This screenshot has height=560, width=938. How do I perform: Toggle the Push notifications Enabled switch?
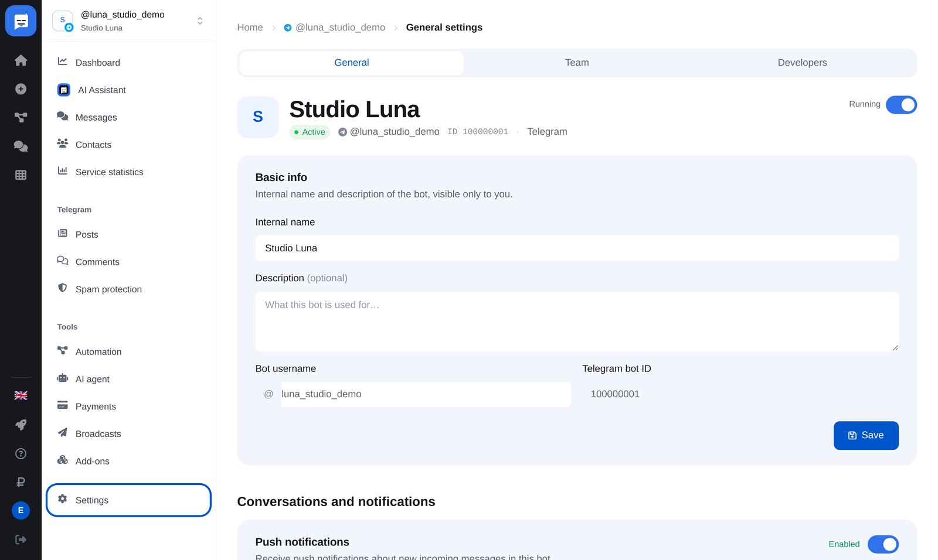883,544
